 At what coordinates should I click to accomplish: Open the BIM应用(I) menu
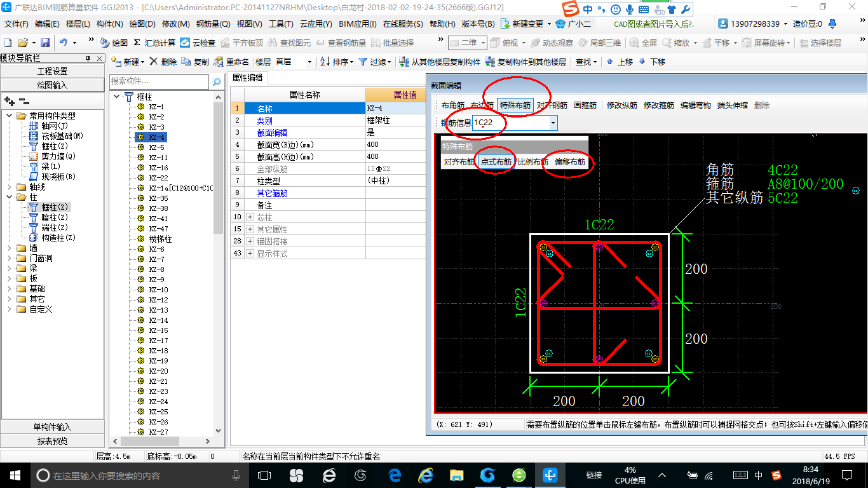click(x=358, y=24)
